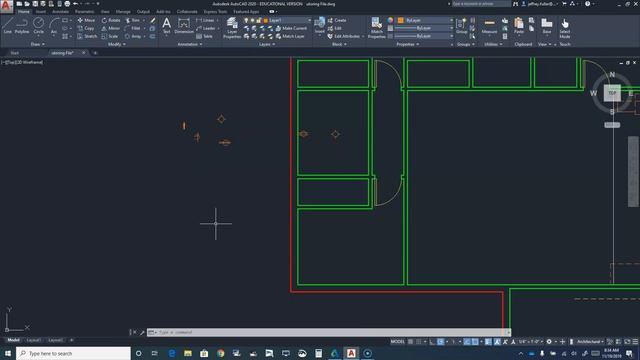Expand the Annotation panel
This screenshot has width=640, height=360.
pyautogui.click(x=190, y=44)
